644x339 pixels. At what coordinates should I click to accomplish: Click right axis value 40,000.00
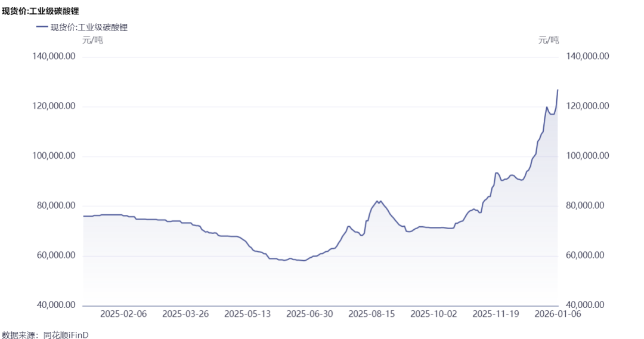(x=586, y=305)
